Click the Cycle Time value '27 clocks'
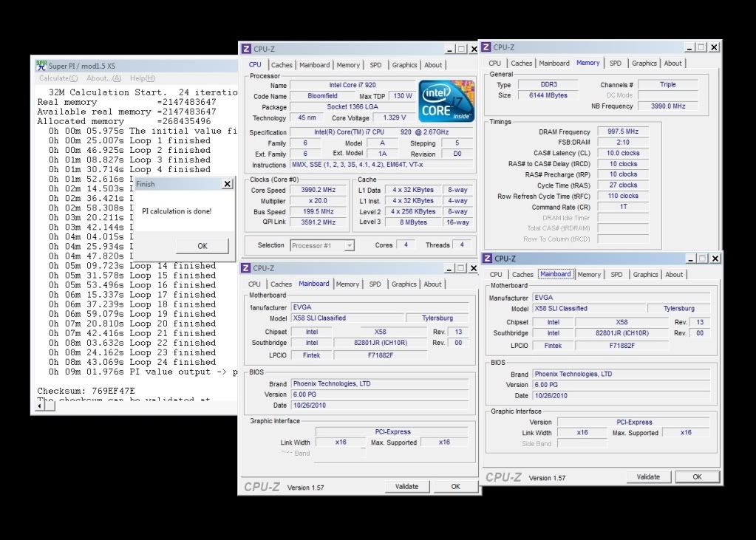Image resolution: width=756 pixels, height=540 pixels. coord(623,185)
